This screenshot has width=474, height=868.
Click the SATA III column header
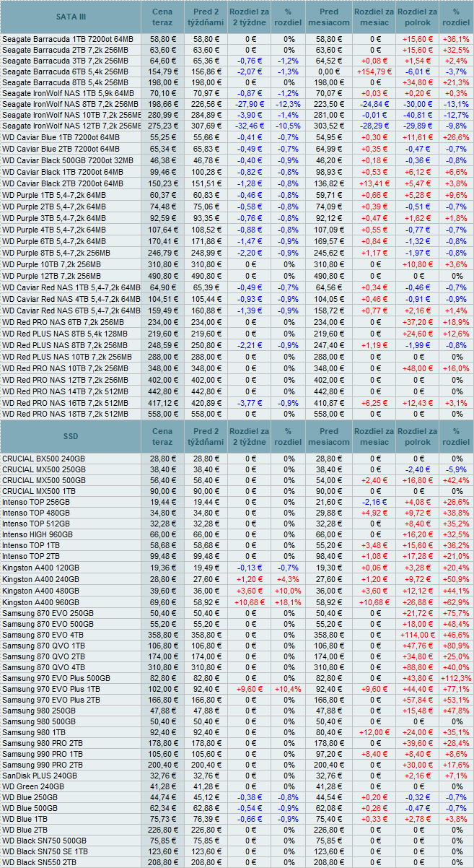point(71,17)
